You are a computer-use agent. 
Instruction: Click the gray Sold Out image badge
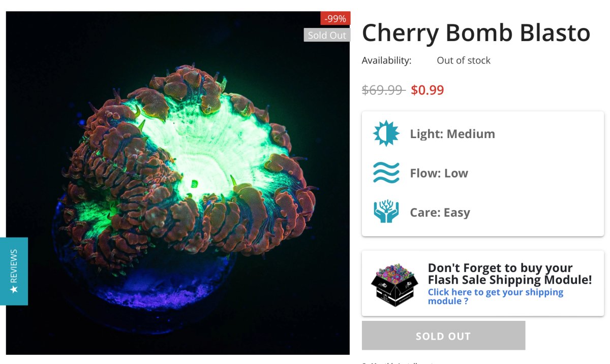327,35
